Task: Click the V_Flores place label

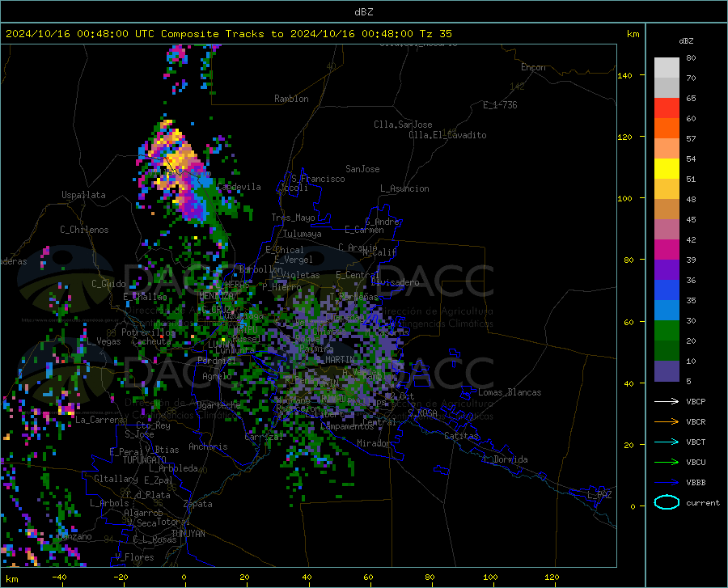Action: pyautogui.click(x=134, y=557)
